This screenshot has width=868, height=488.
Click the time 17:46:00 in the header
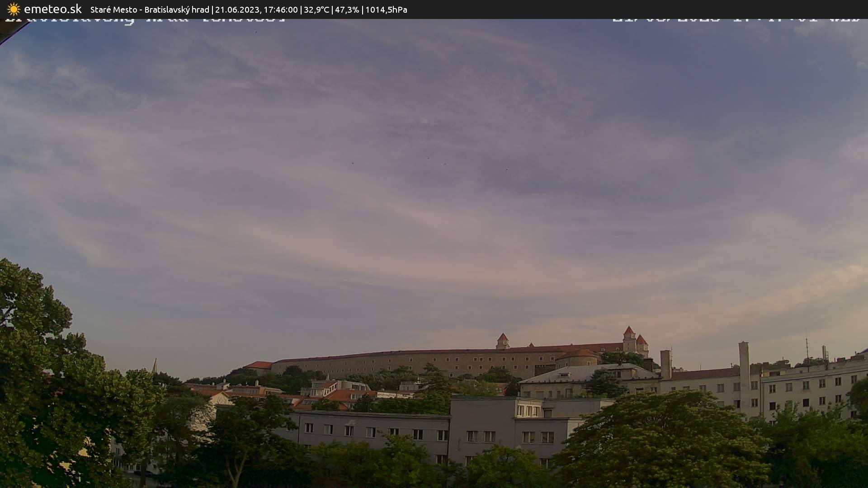pos(282,9)
